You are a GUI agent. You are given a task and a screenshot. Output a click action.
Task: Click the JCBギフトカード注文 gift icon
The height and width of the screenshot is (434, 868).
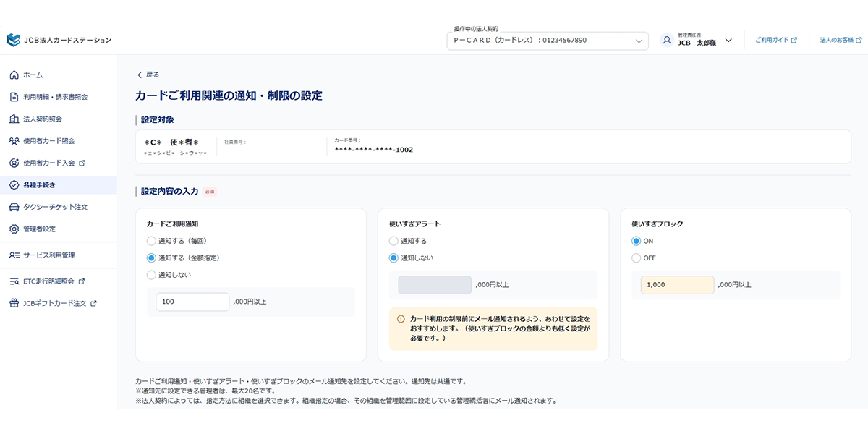pyautogui.click(x=14, y=303)
